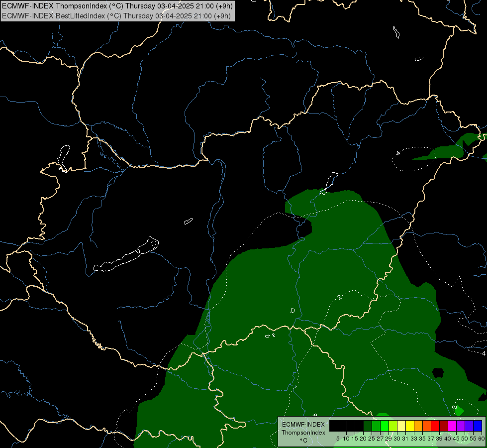487x448 pixels.
Task: Click the contour label 2 near map center
Action: 339,298
